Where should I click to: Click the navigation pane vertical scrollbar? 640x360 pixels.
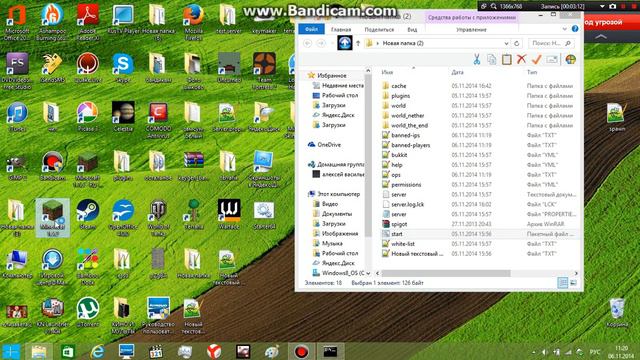click(368, 155)
